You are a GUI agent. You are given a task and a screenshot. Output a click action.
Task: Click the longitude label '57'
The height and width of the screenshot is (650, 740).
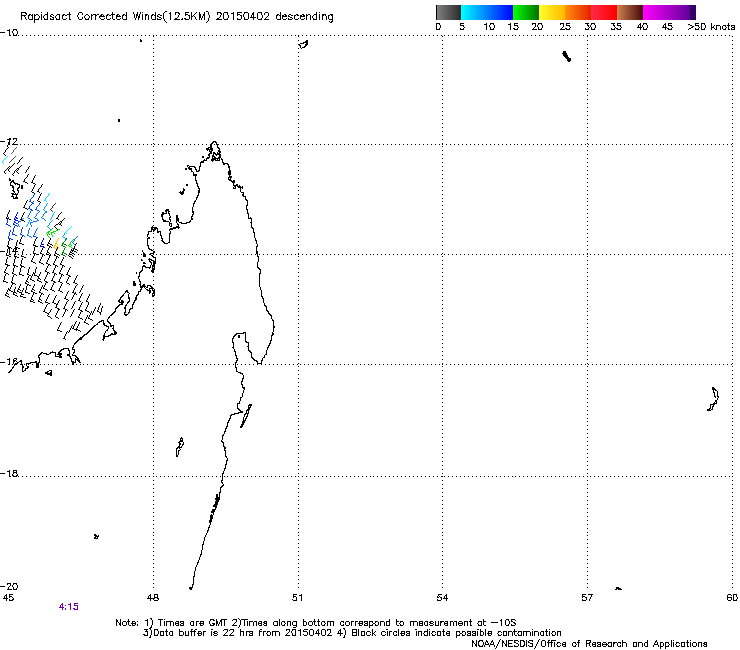pos(587,598)
